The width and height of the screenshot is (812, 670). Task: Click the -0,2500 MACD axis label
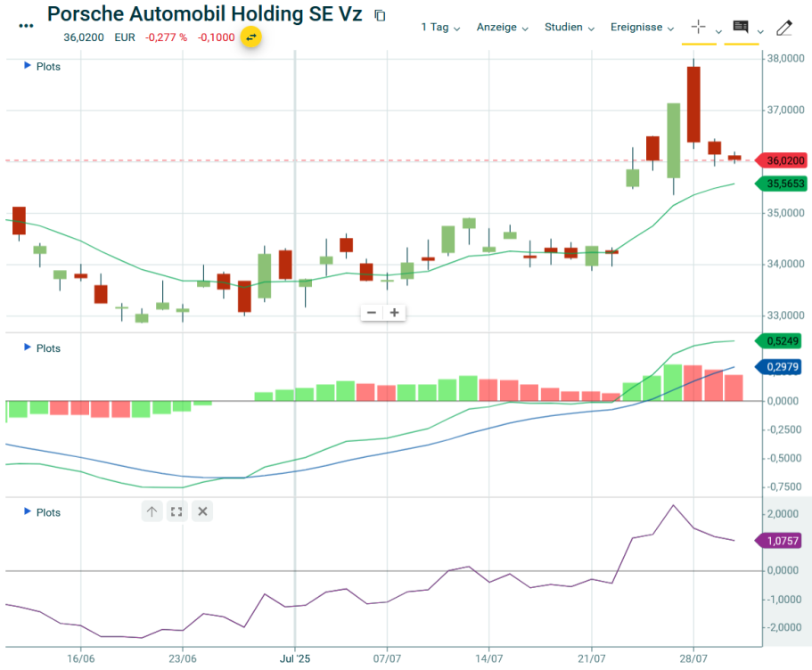(783, 429)
